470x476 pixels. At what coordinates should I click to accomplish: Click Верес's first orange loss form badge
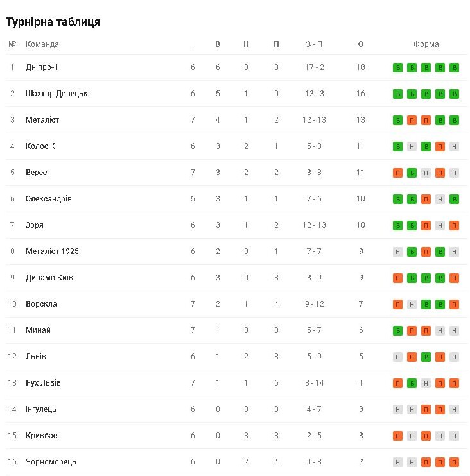click(397, 173)
